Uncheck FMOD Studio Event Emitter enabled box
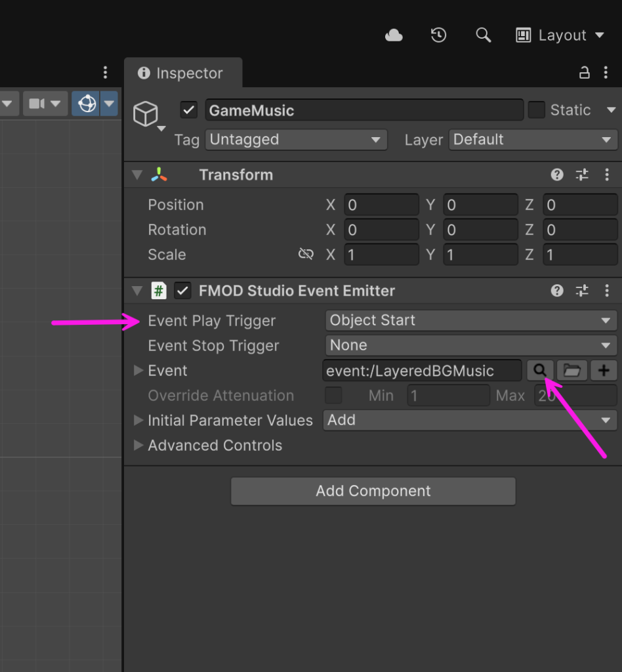 click(182, 291)
